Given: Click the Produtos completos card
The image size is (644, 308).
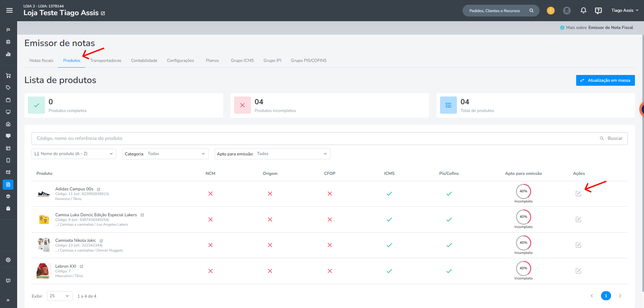Looking at the screenshot, I should [x=124, y=105].
